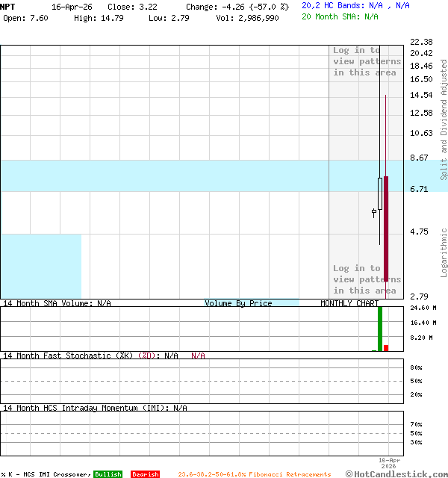Open the HotCandlestick.com link
448x478 pixels.
click(x=396, y=474)
